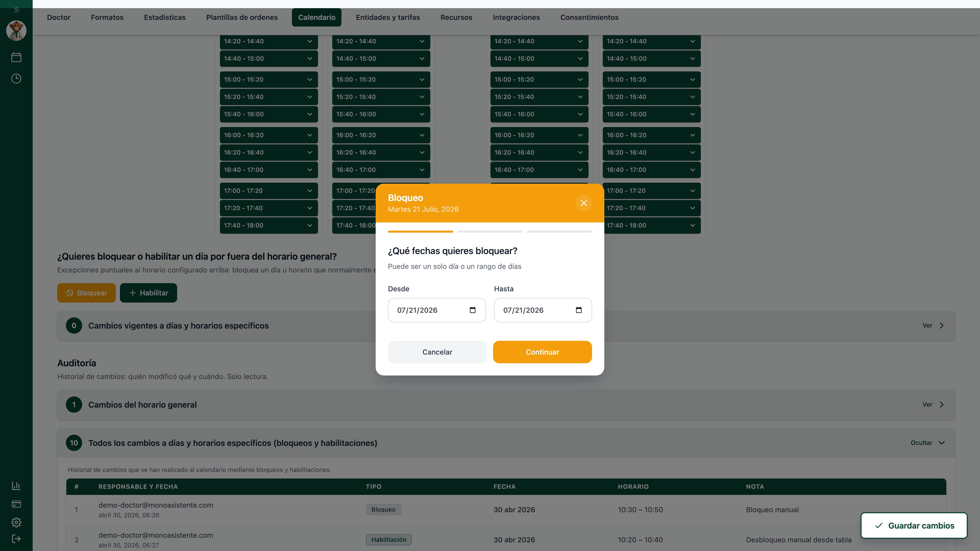
Task: Expand Cambios del horario general via Ver
Action: pos(933,405)
